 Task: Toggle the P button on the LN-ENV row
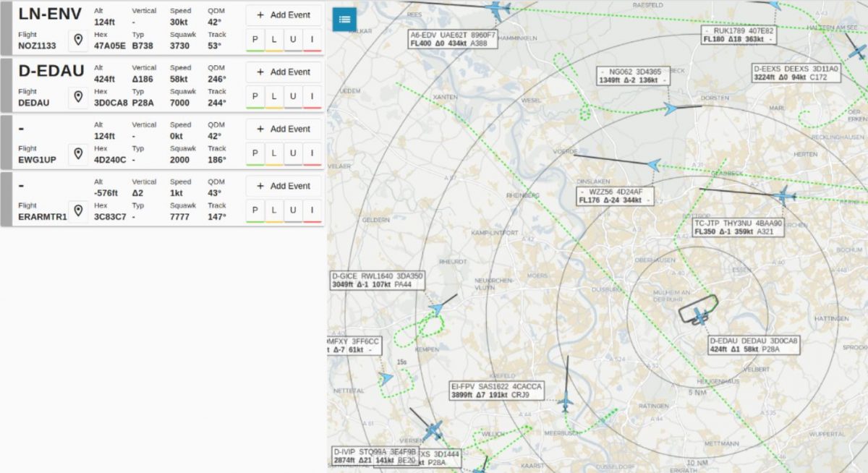pyautogui.click(x=255, y=40)
